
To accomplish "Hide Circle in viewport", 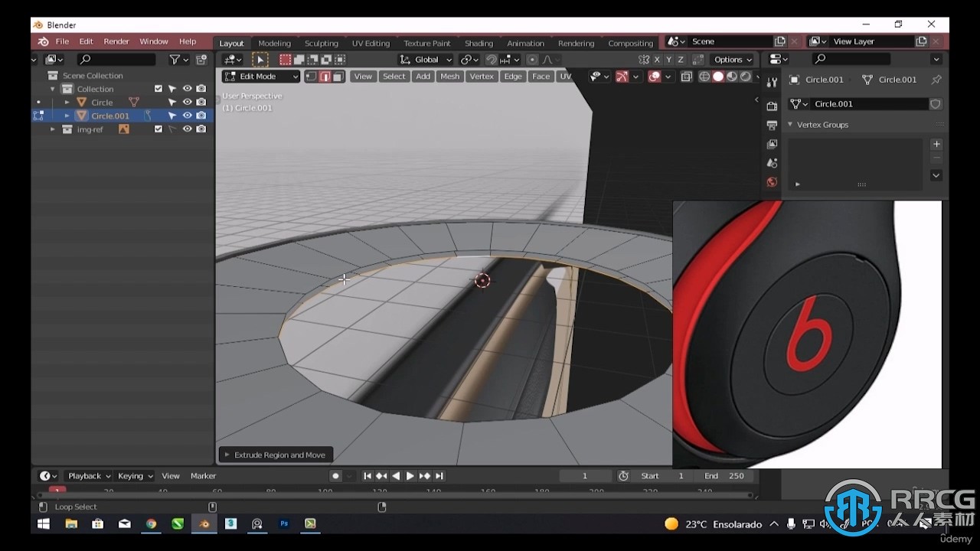I will pyautogui.click(x=187, y=102).
